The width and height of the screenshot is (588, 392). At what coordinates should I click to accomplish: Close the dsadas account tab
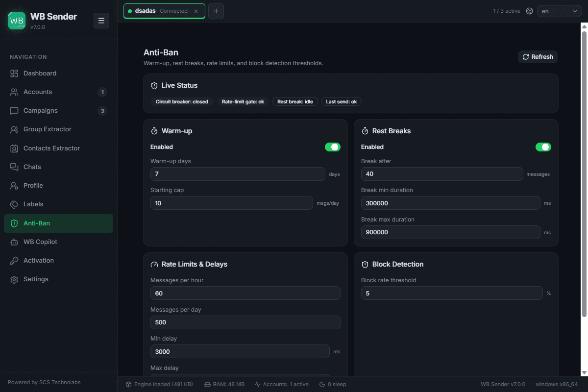[196, 11]
